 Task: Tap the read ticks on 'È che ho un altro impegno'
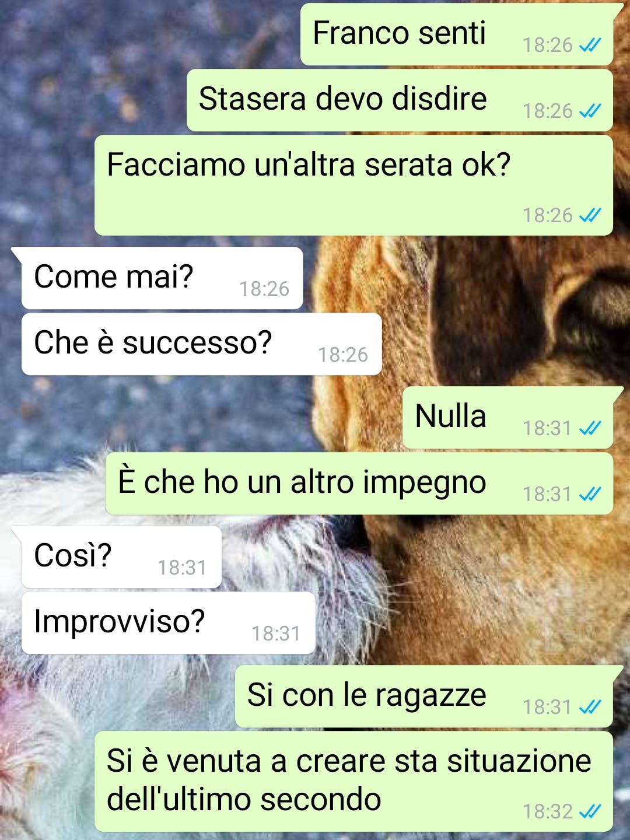[590, 494]
